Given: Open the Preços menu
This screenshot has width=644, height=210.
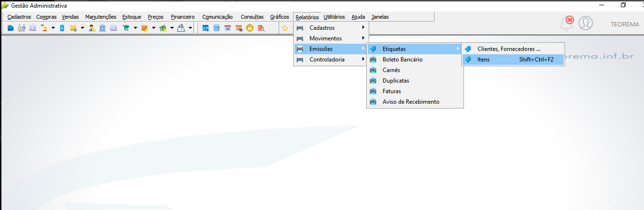Looking at the screenshot, I should pos(155,17).
